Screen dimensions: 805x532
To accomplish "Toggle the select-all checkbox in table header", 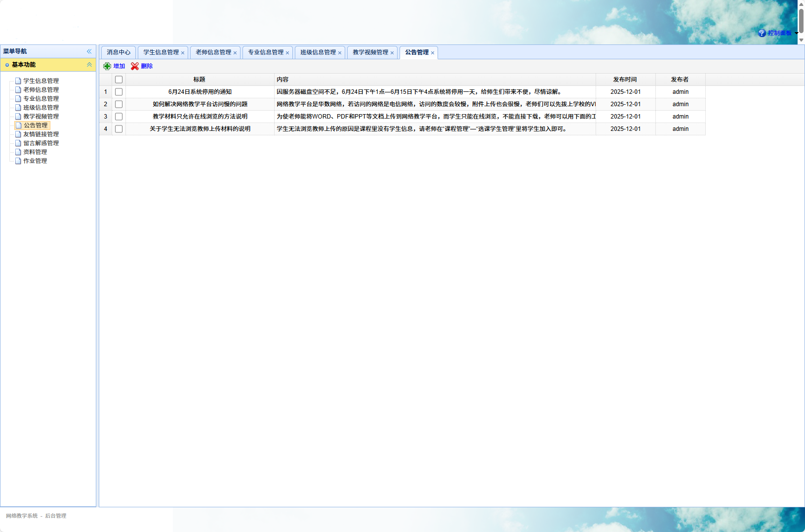I will [119, 80].
